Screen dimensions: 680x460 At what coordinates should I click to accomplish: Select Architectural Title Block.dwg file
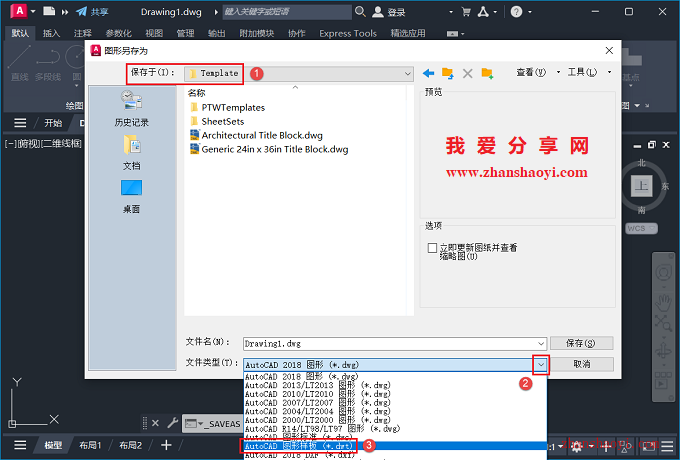[256, 135]
